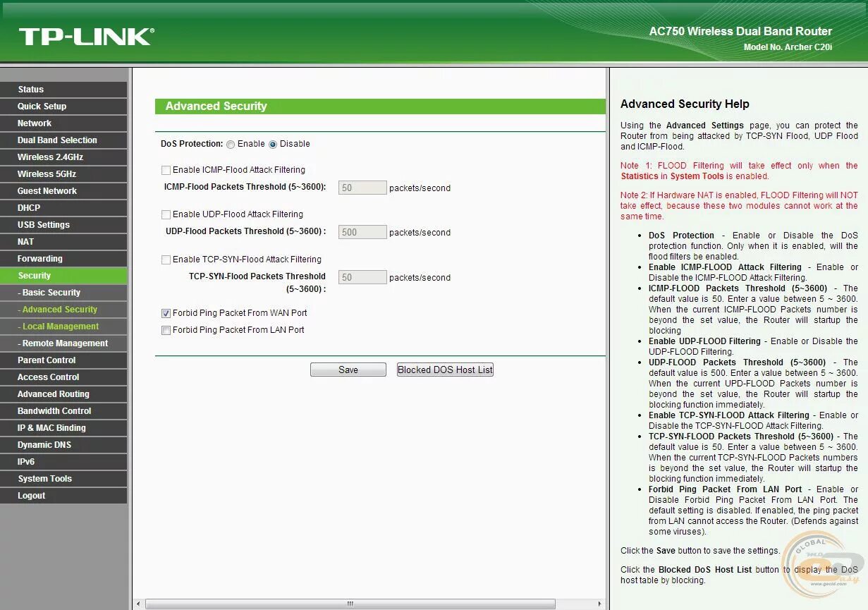Screen dimensions: 868x610
Task: Open USB Settings
Action: 63,225
